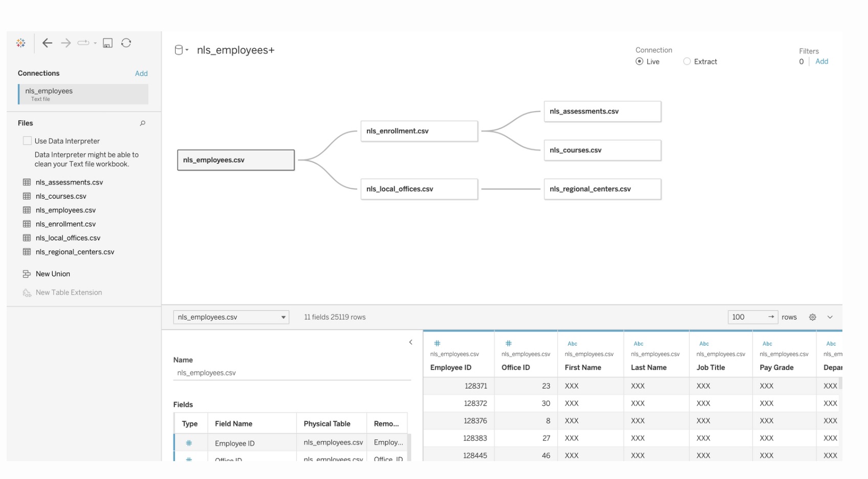Select nls_employees.csv table on canvas

236,160
